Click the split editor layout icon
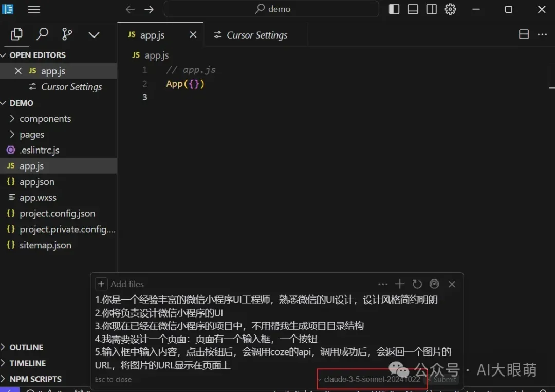This screenshot has height=392, width=555. (524, 35)
